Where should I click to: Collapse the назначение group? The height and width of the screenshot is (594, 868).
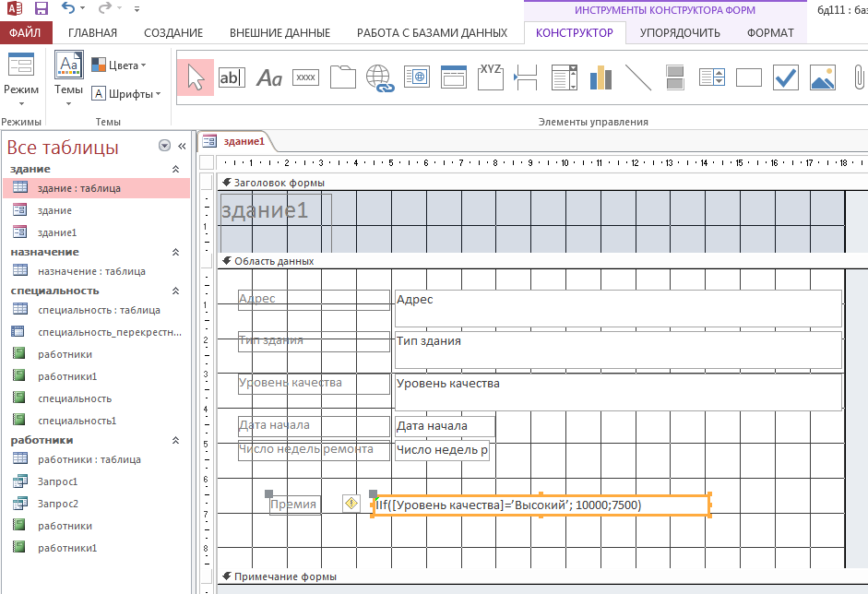tap(175, 252)
